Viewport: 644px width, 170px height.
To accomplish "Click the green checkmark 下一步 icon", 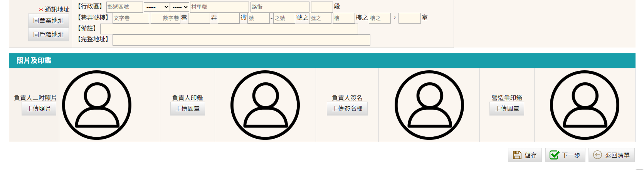I will (x=554, y=155).
